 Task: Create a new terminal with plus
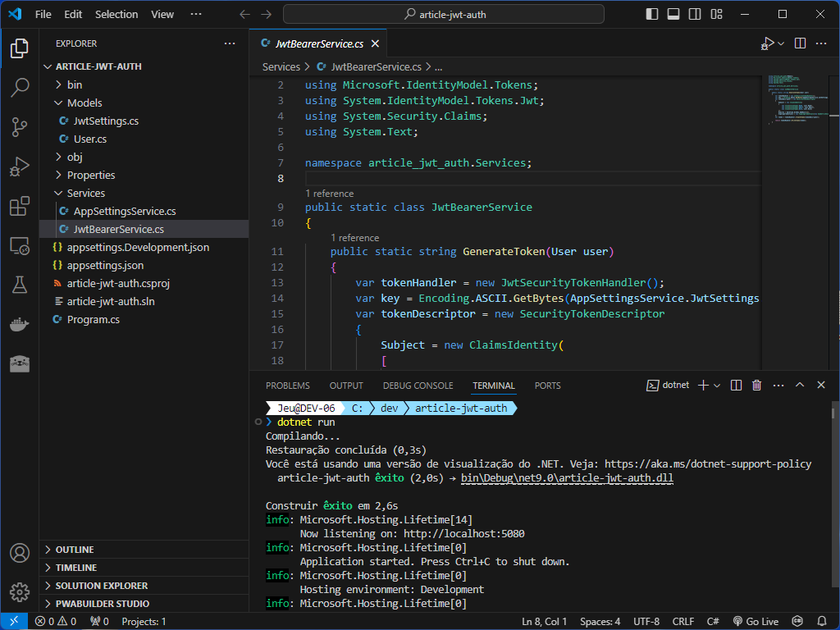(x=703, y=386)
